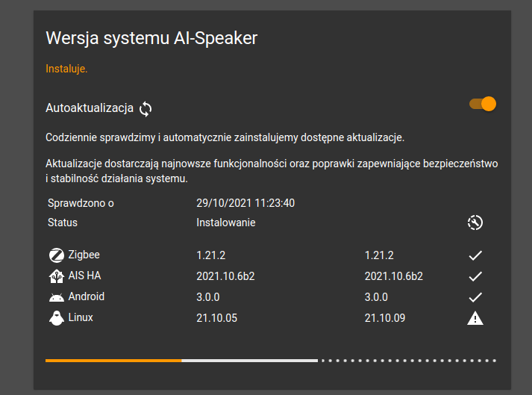Click the 'AIS HA' component name

coord(84,276)
